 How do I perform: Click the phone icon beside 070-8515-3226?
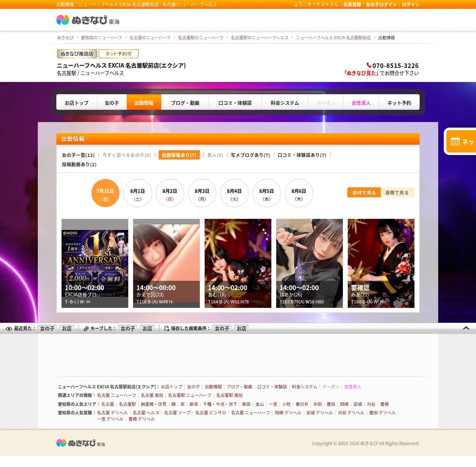pos(369,65)
